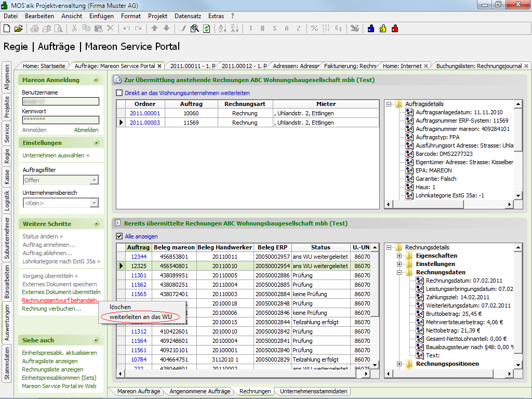Click the New document toolbar icon
Viewport: 532px width, 399px height.
point(7,29)
